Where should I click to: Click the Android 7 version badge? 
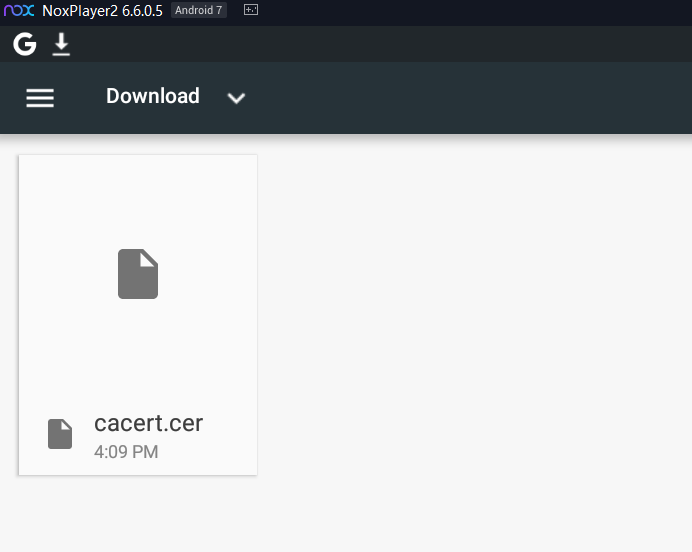click(x=198, y=10)
